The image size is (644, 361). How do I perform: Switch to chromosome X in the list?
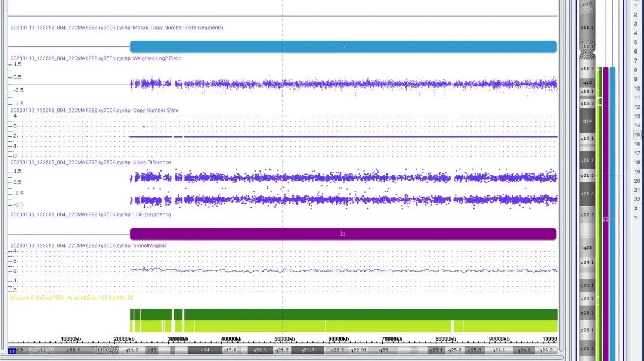click(636, 208)
